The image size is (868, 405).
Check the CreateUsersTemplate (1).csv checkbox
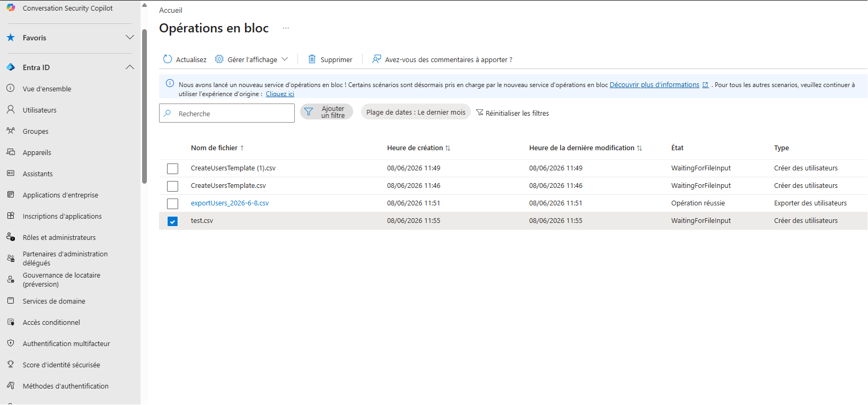(172, 169)
